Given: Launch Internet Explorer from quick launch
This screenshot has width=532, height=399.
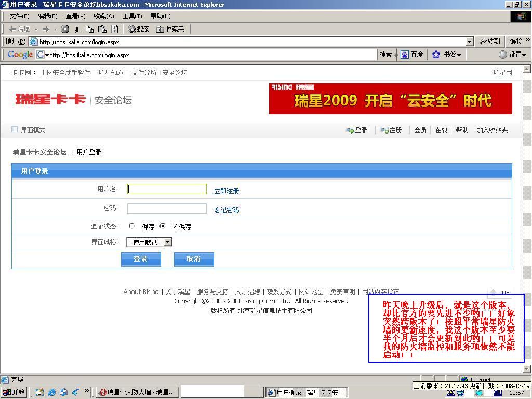Looking at the screenshot, I should pos(52,393).
